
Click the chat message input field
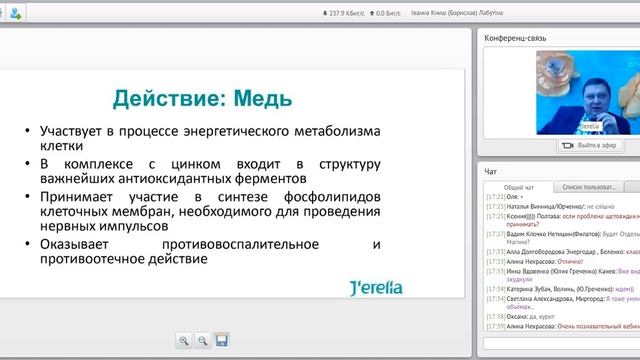coord(562,343)
